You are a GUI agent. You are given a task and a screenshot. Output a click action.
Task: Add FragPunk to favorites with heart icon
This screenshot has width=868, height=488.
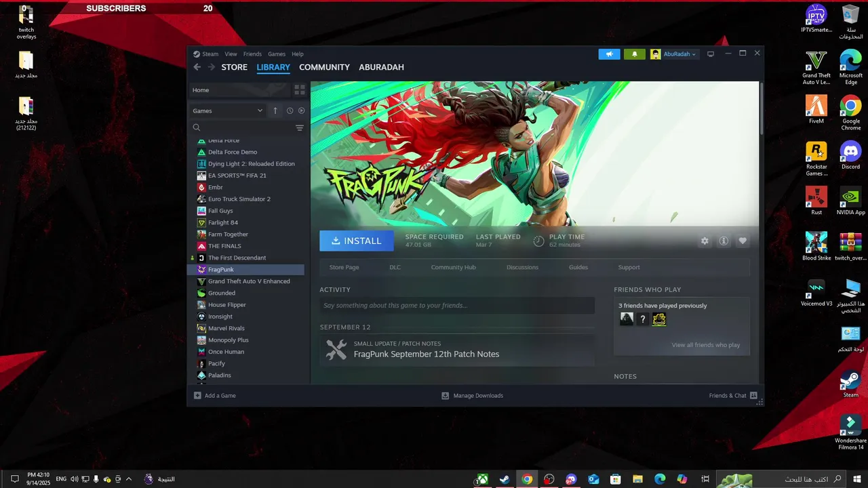743,241
